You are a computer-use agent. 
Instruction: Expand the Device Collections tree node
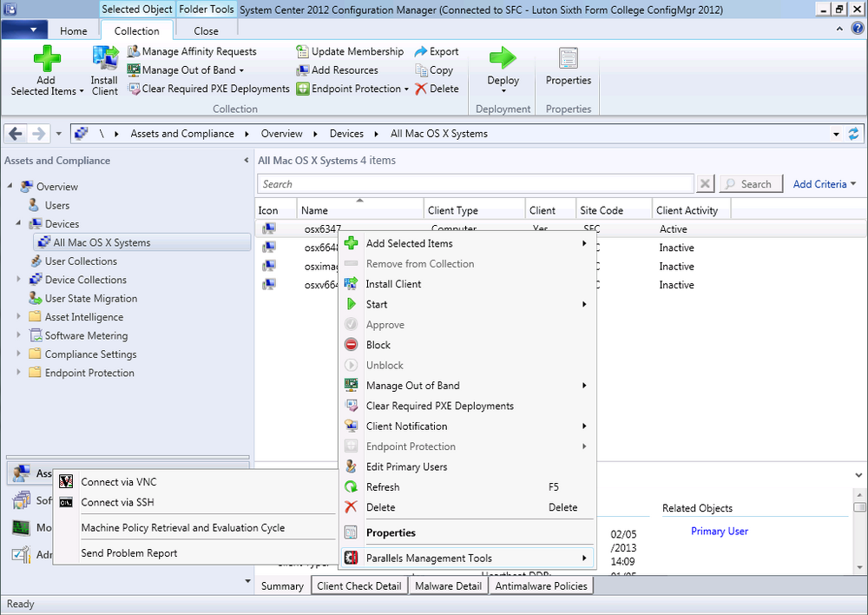[18, 279]
